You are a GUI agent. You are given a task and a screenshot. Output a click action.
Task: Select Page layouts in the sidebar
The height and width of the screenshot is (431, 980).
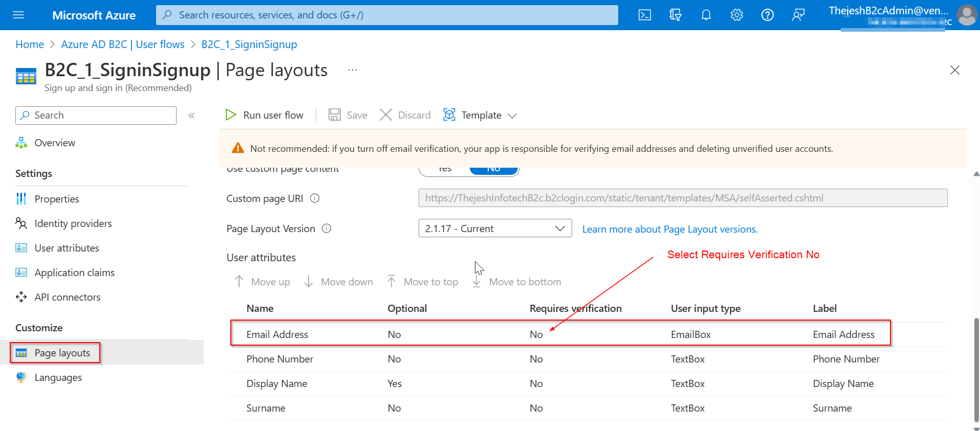[62, 353]
